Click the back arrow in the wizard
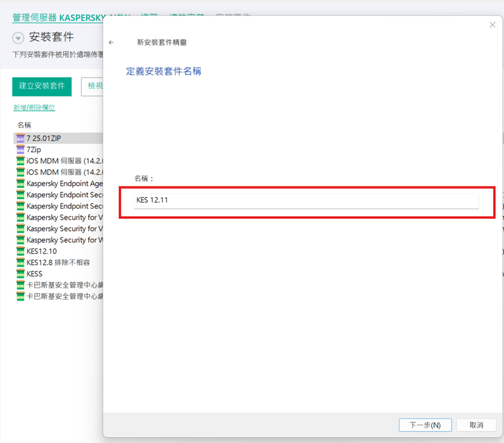The image size is (504, 443). tap(111, 43)
